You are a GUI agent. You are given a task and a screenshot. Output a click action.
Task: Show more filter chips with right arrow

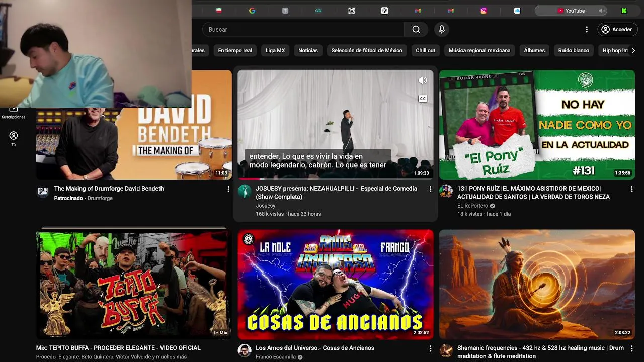pos(633,50)
